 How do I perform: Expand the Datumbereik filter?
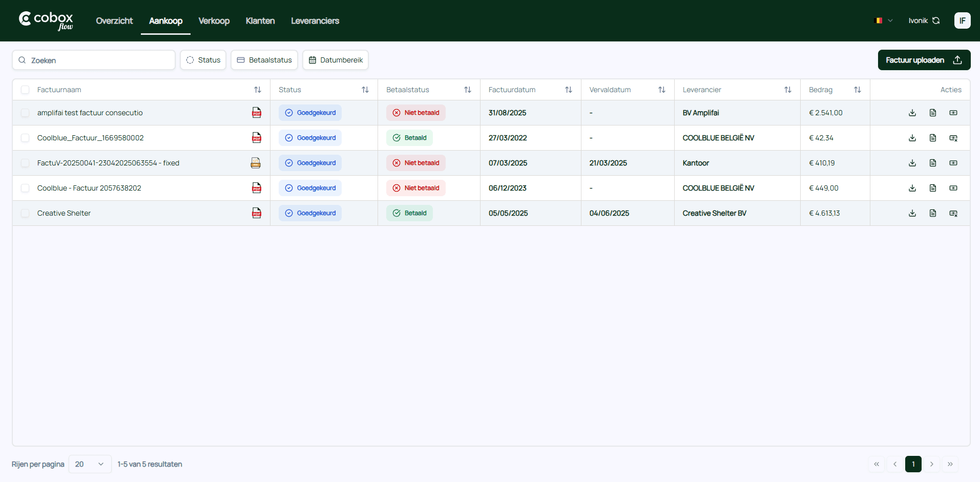tap(336, 60)
